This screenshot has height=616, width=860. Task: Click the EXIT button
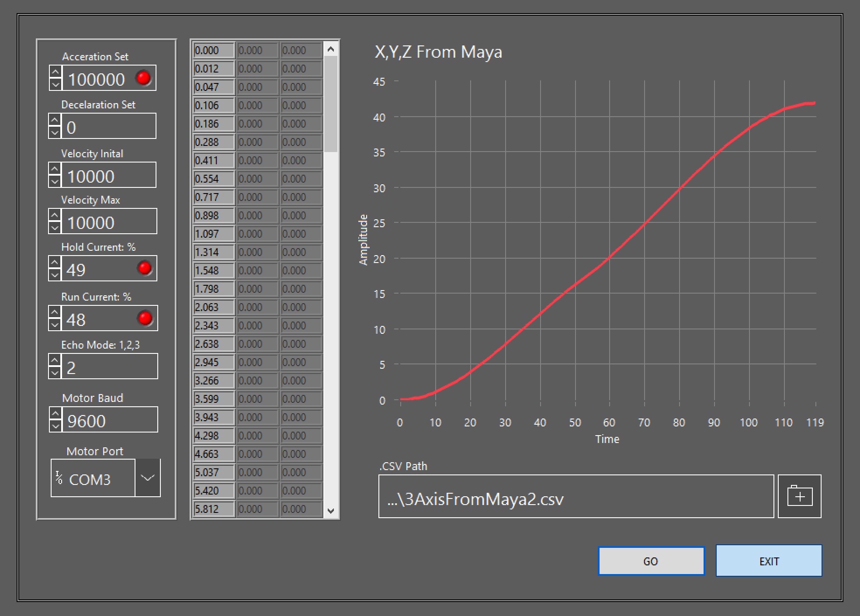pyautogui.click(x=769, y=561)
